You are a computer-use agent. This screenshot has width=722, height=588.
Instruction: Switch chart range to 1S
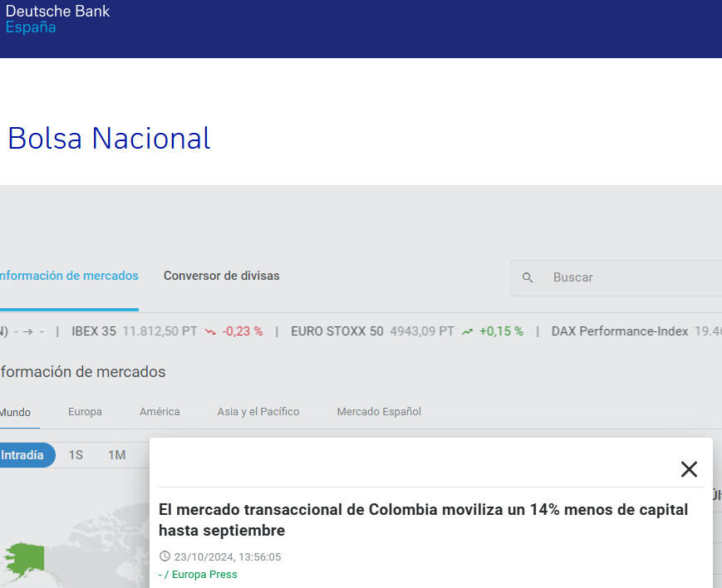[76, 455]
